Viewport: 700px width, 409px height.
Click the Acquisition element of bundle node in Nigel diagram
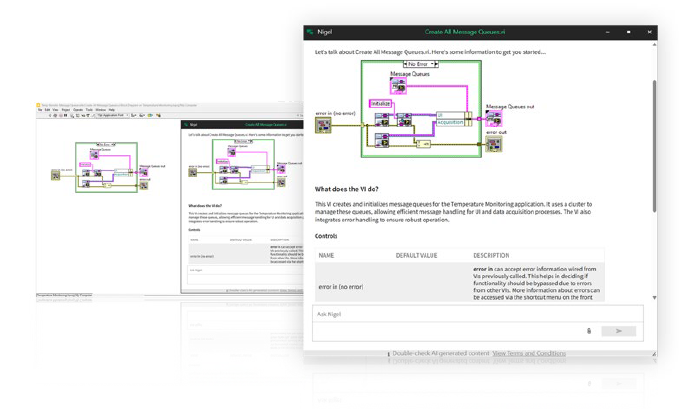pos(450,122)
